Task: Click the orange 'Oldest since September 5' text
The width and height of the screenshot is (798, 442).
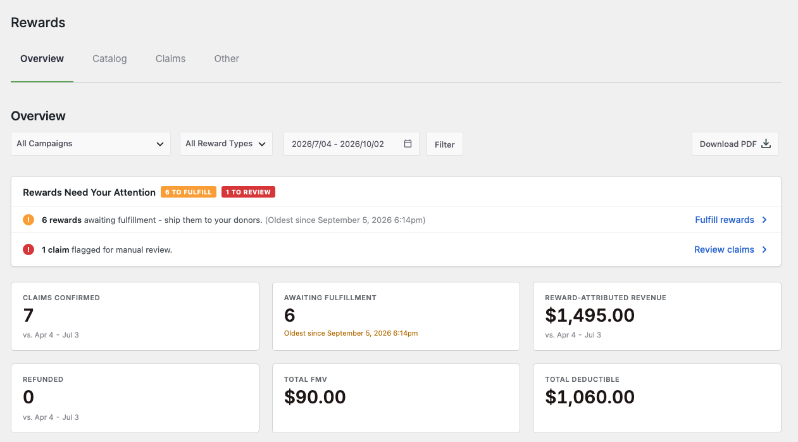Action: click(351, 334)
